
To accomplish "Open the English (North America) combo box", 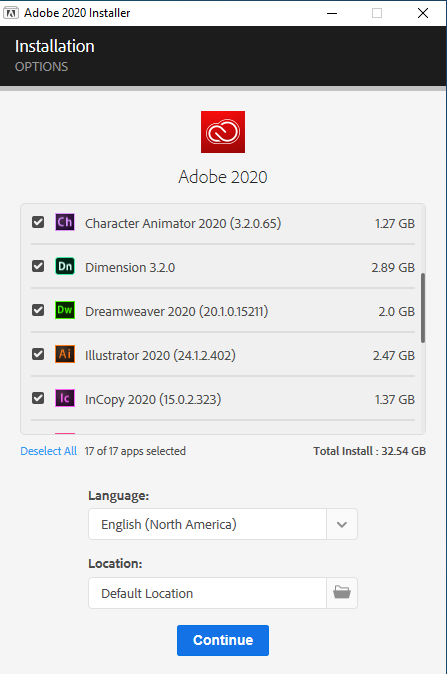I will [223, 524].
